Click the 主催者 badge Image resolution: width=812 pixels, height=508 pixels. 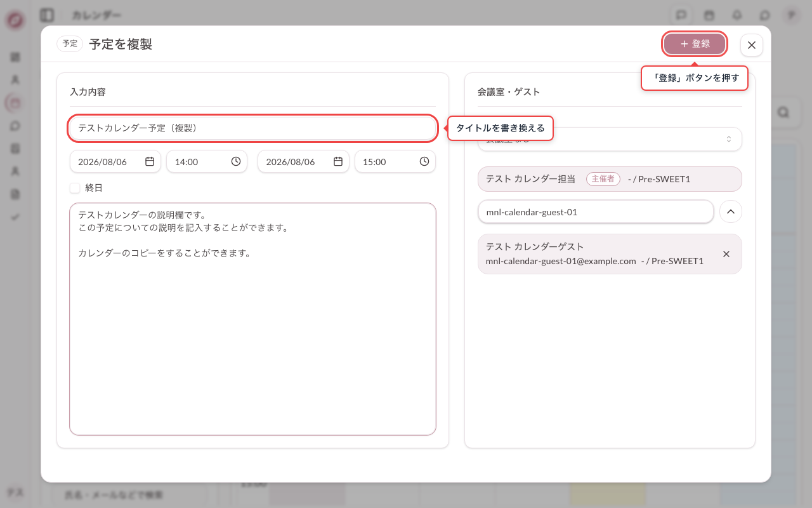(603, 179)
